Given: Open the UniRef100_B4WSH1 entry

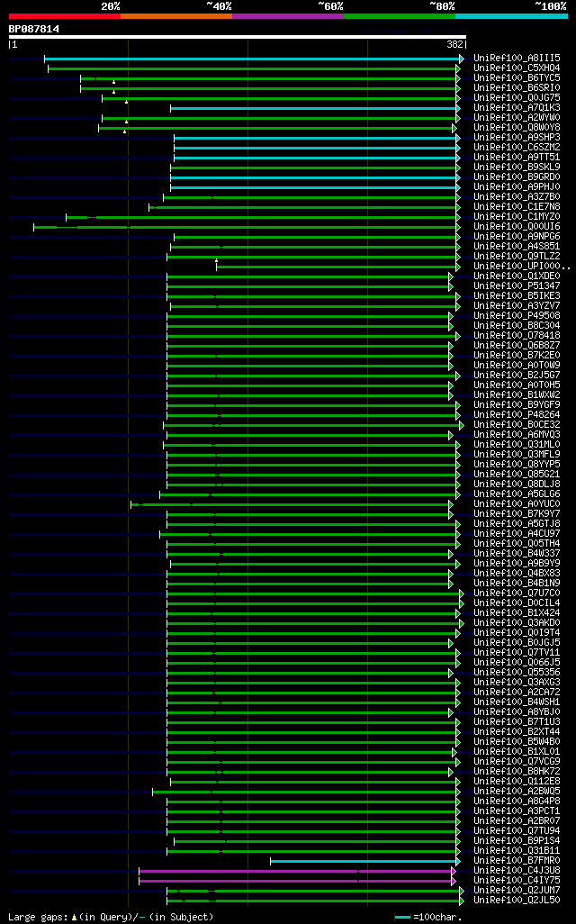Looking at the screenshot, I should click(x=517, y=702).
